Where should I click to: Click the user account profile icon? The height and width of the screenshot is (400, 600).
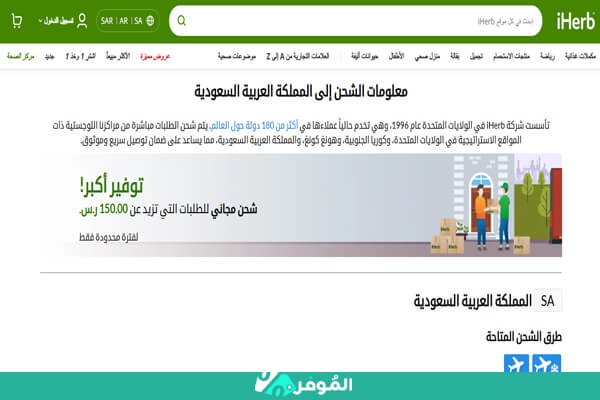click(x=82, y=21)
